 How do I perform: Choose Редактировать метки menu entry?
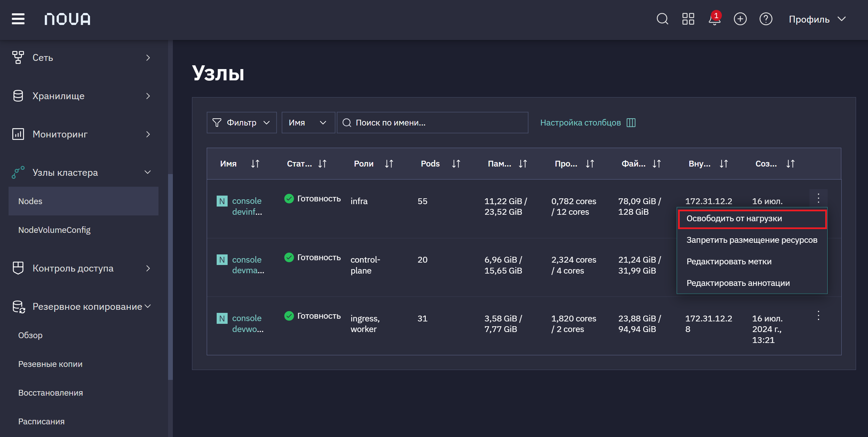coord(752,262)
